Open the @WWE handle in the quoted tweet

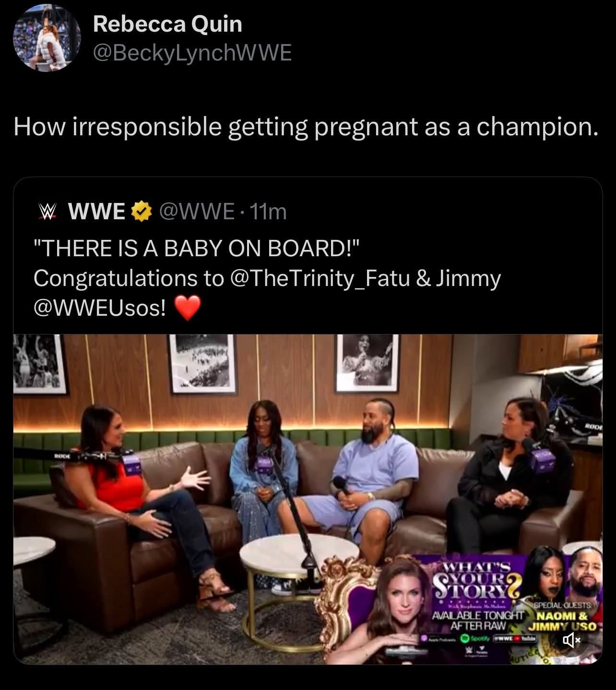point(197,212)
